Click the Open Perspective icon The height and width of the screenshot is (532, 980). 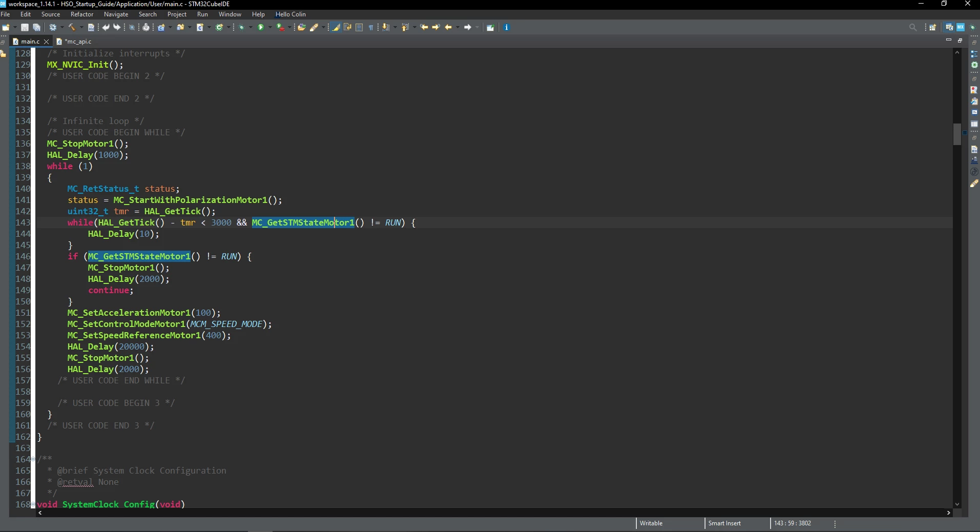(x=933, y=27)
